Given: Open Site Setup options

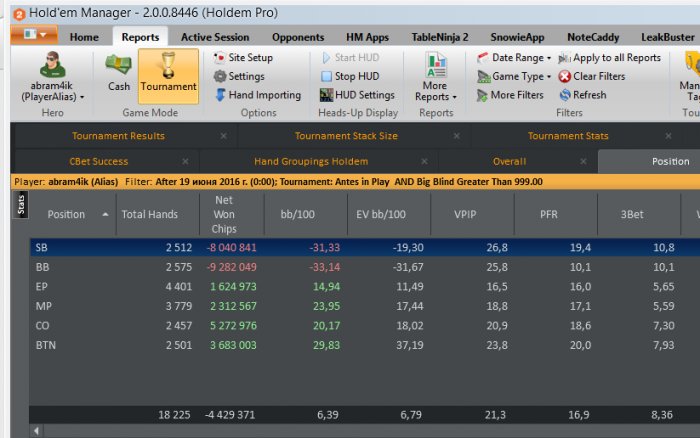Looking at the screenshot, I should tap(244, 58).
